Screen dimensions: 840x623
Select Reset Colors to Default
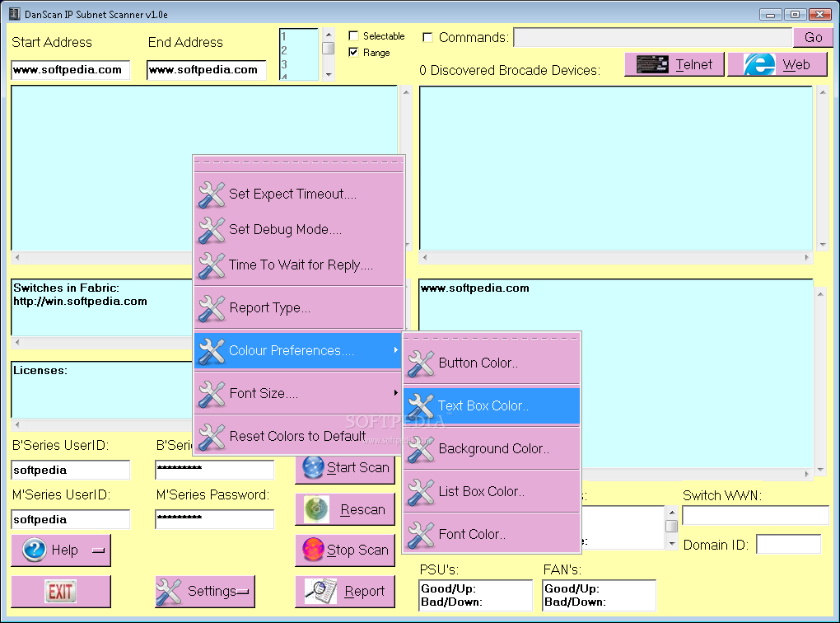(x=299, y=437)
